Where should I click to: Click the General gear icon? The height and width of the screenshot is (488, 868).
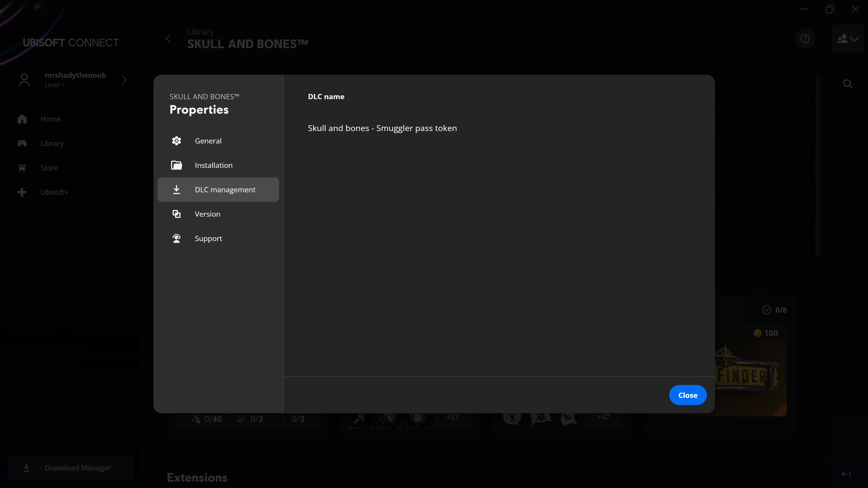tap(176, 141)
